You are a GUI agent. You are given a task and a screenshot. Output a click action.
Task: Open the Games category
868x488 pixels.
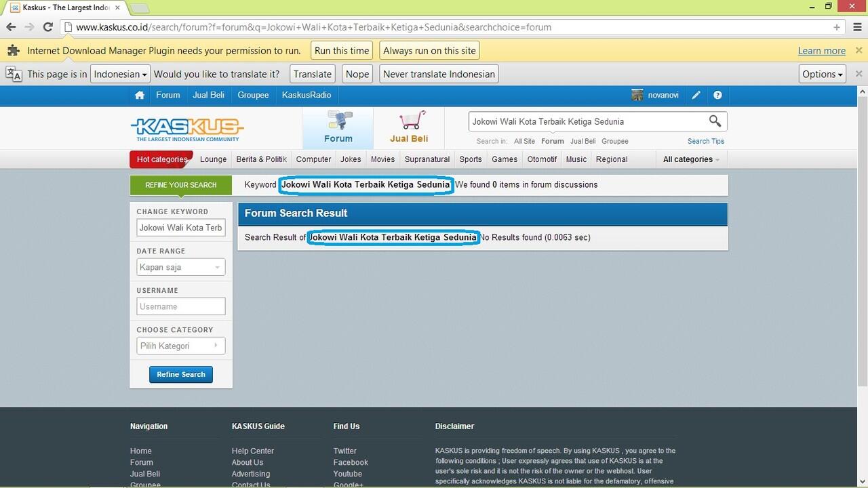click(x=505, y=159)
